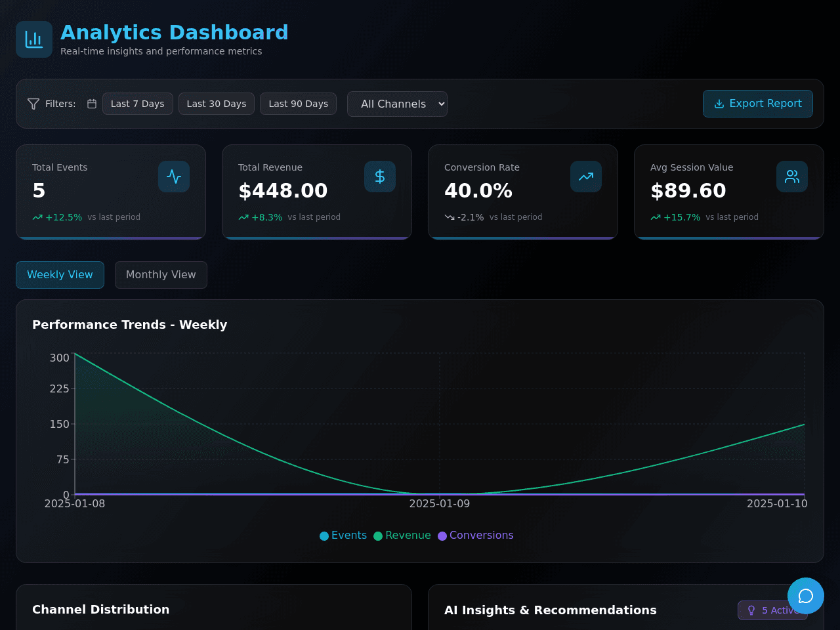Select the Last 30 Days filter
This screenshot has width=840, height=630.
coord(217,104)
